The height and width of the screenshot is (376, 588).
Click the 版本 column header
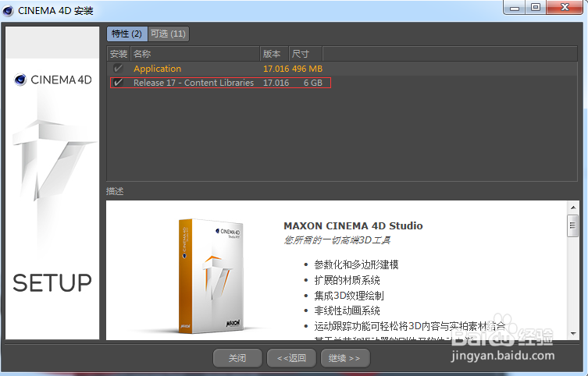pos(274,54)
